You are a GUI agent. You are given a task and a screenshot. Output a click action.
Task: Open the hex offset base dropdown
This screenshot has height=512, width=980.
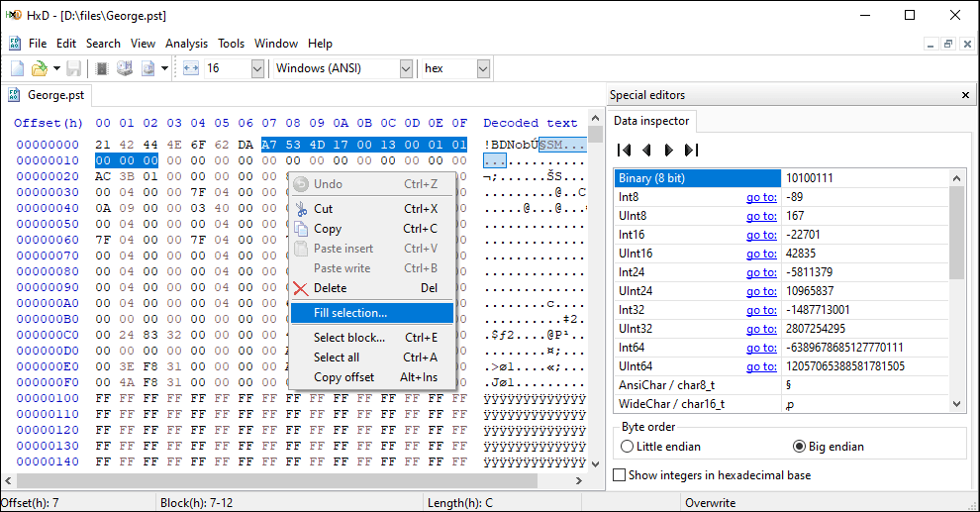483,68
